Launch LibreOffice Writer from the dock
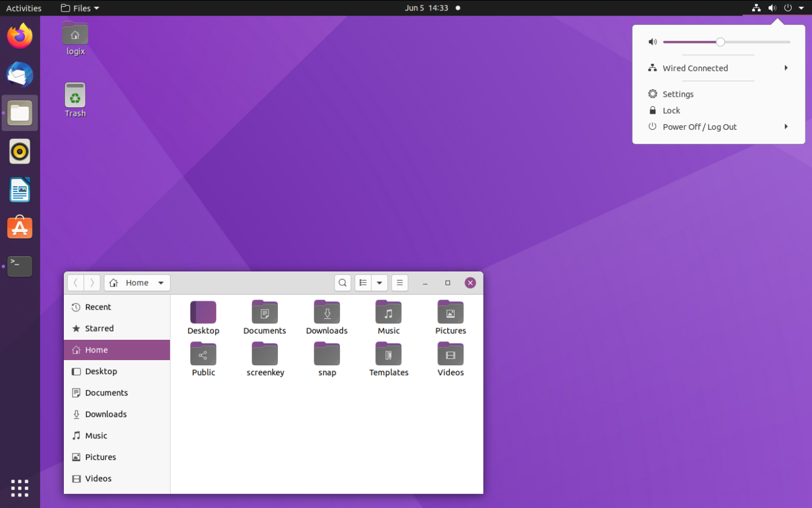812x508 pixels. coord(20,190)
